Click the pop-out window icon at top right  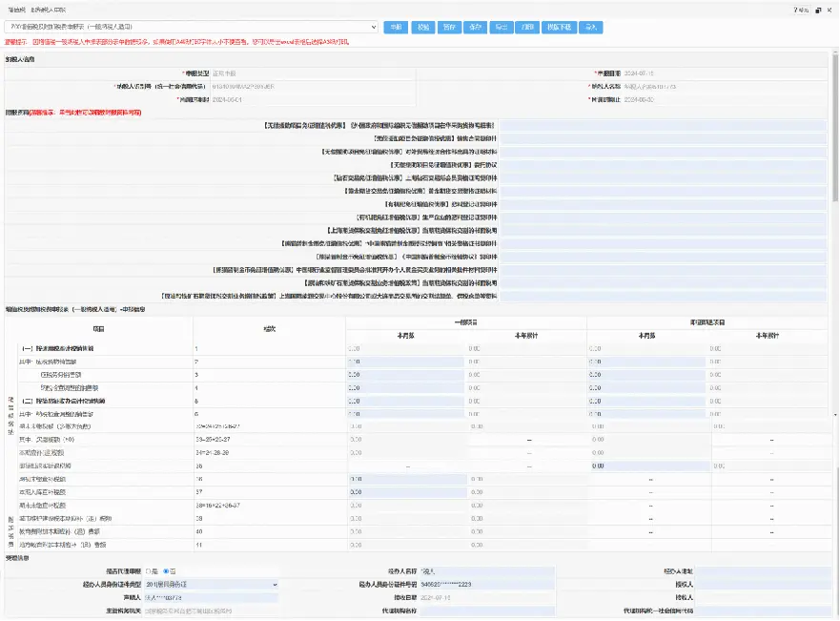(819, 9)
